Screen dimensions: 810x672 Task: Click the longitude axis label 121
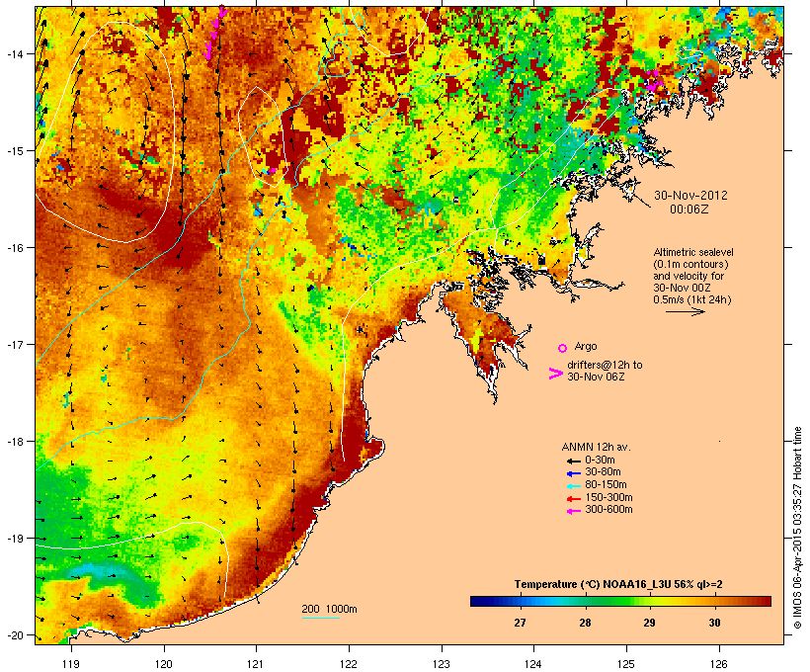coord(256,664)
